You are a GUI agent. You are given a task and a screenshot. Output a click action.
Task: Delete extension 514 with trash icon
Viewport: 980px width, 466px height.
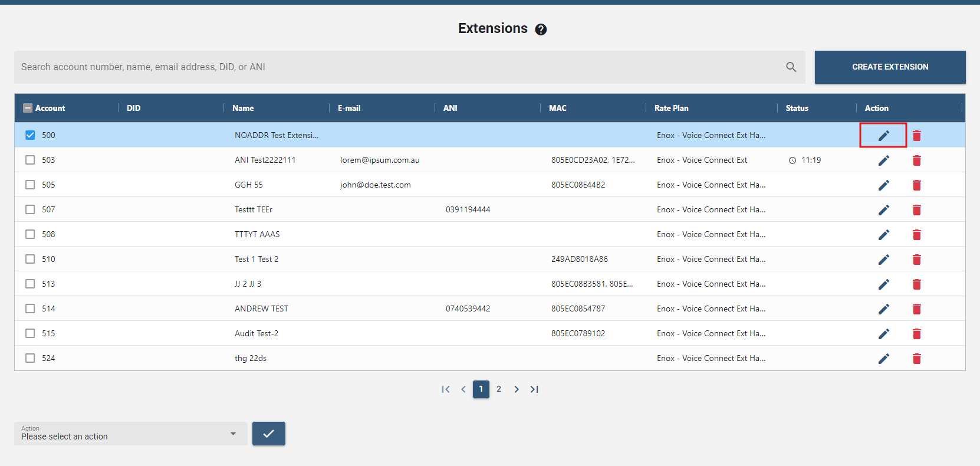tap(916, 309)
